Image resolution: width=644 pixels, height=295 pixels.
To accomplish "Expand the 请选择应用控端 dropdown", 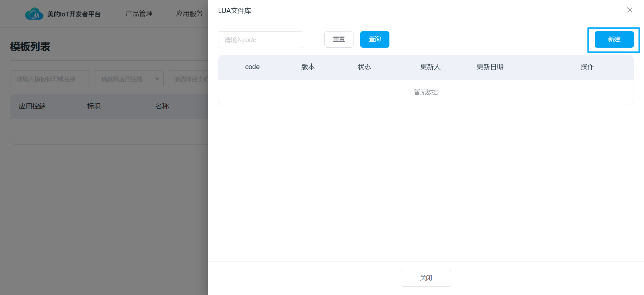I will coord(129,79).
